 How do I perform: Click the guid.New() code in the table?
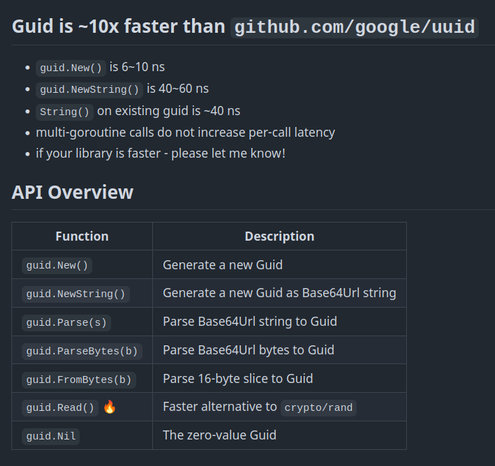[57, 266]
